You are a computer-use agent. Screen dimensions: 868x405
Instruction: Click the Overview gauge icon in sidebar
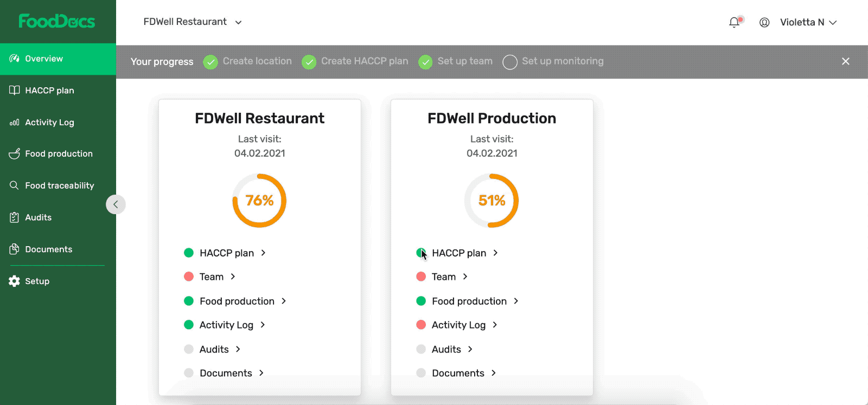(x=15, y=59)
